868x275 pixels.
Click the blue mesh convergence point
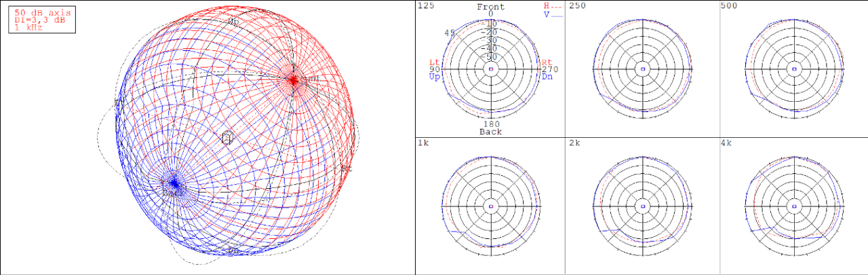coord(174,182)
